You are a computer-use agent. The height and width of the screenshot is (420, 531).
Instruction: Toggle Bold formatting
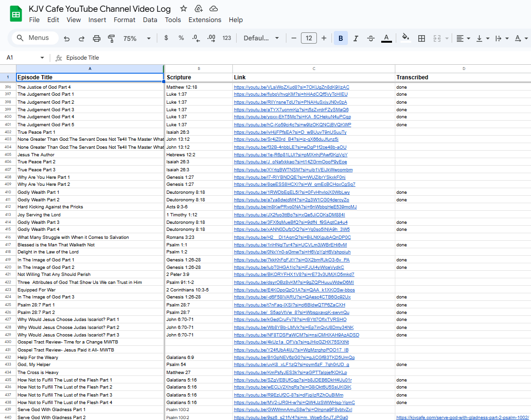[341, 38]
